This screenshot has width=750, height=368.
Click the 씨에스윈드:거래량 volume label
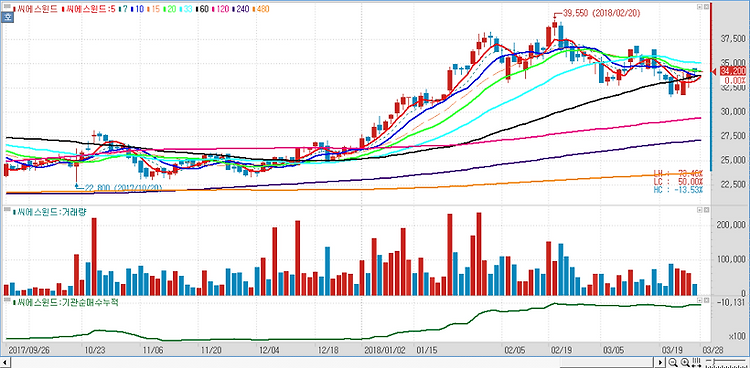[51, 211]
